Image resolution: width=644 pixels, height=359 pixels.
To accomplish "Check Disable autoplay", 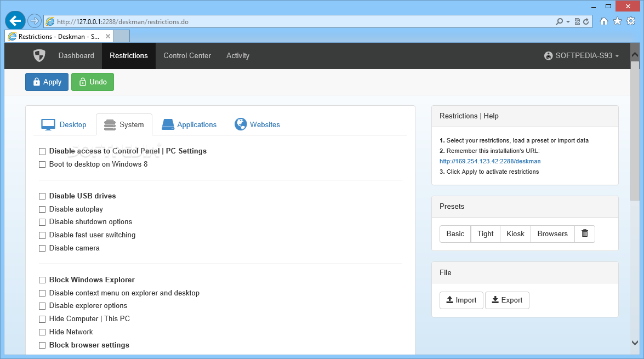I will click(42, 209).
